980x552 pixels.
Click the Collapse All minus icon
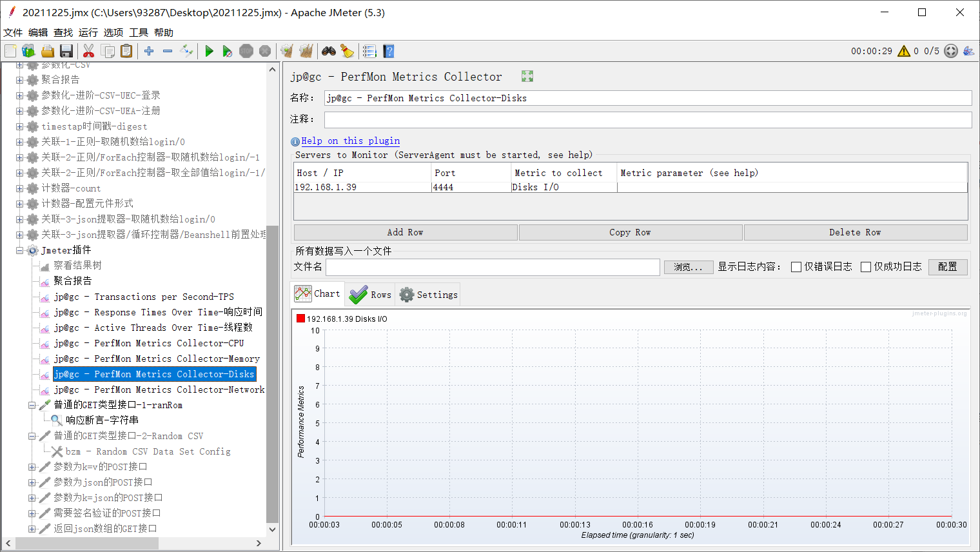(x=168, y=51)
